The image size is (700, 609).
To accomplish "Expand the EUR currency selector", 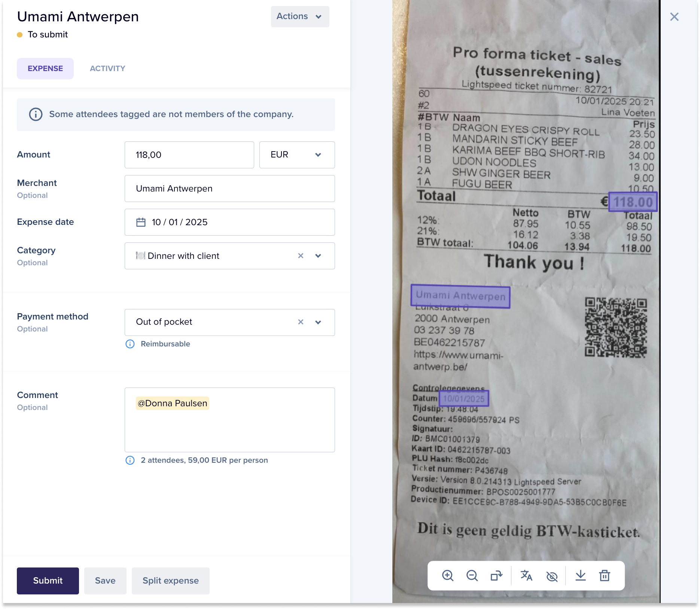I will [x=297, y=155].
